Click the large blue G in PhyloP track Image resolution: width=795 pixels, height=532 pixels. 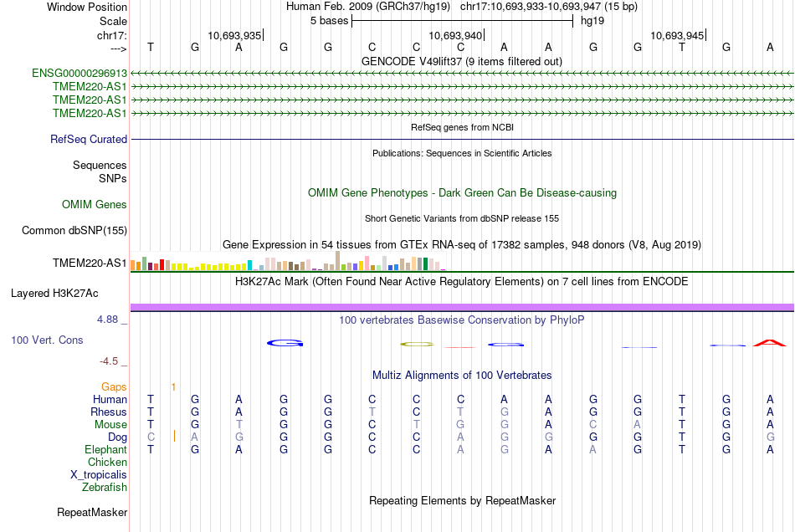285,343
